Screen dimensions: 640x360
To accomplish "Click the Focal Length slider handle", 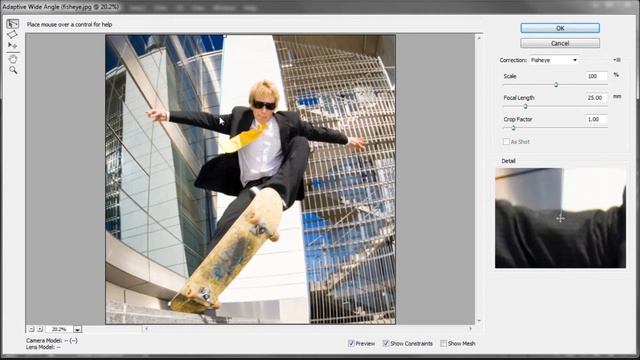I will pos(525,106).
